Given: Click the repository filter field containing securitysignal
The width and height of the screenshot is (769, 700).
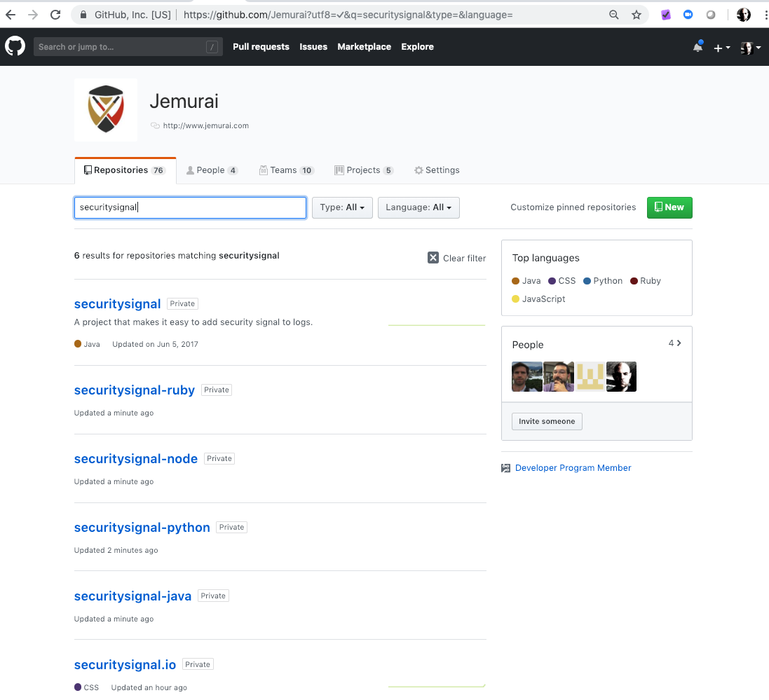Looking at the screenshot, I should tap(190, 207).
